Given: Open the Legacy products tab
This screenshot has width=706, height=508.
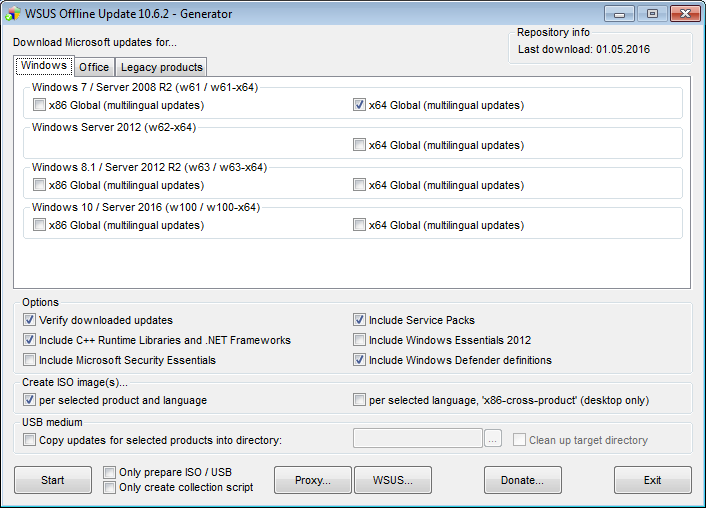Looking at the screenshot, I should 162,67.
